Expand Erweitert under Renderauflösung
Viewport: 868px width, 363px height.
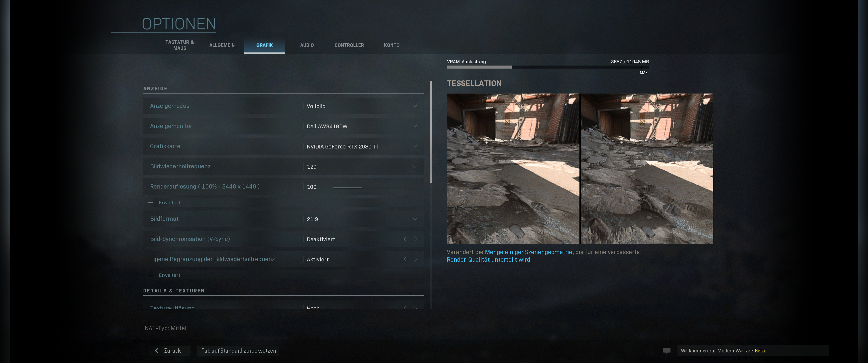pyautogui.click(x=170, y=202)
